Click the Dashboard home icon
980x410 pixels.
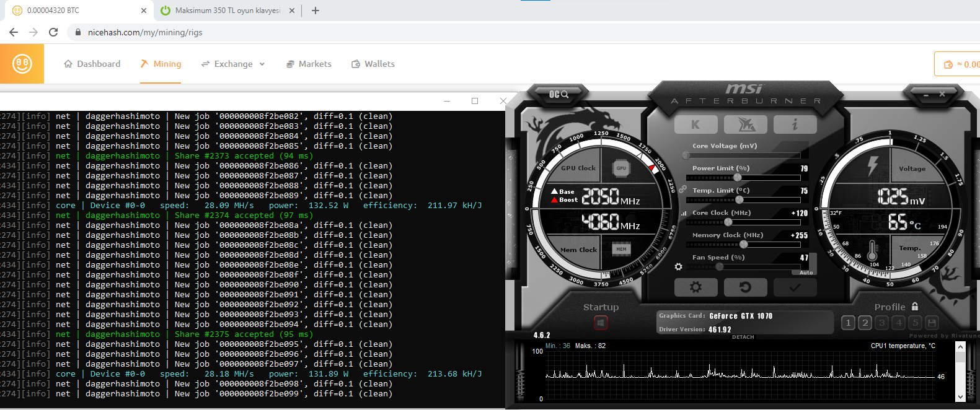68,64
